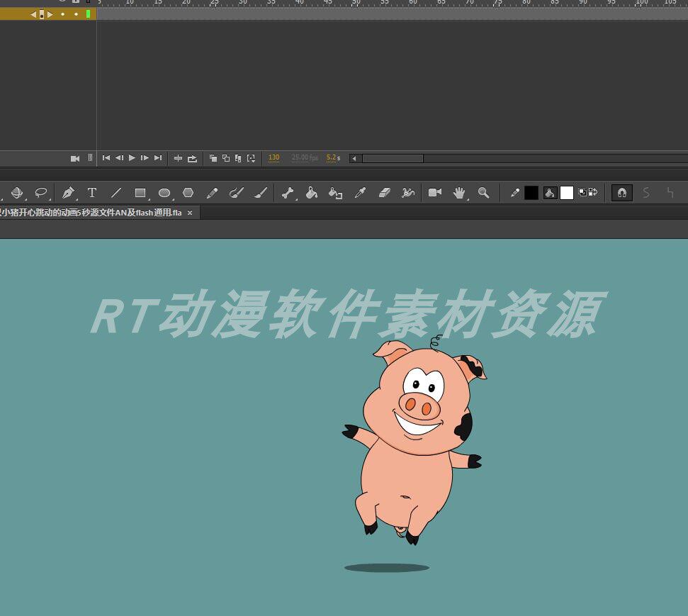Select the Pen tool
The height and width of the screenshot is (616, 688).
pos(68,193)
